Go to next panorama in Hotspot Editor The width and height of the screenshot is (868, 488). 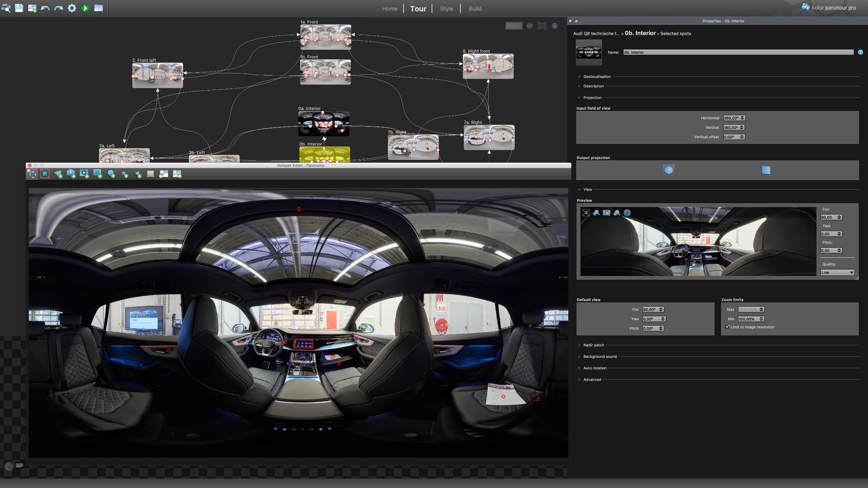coord(177,174)
